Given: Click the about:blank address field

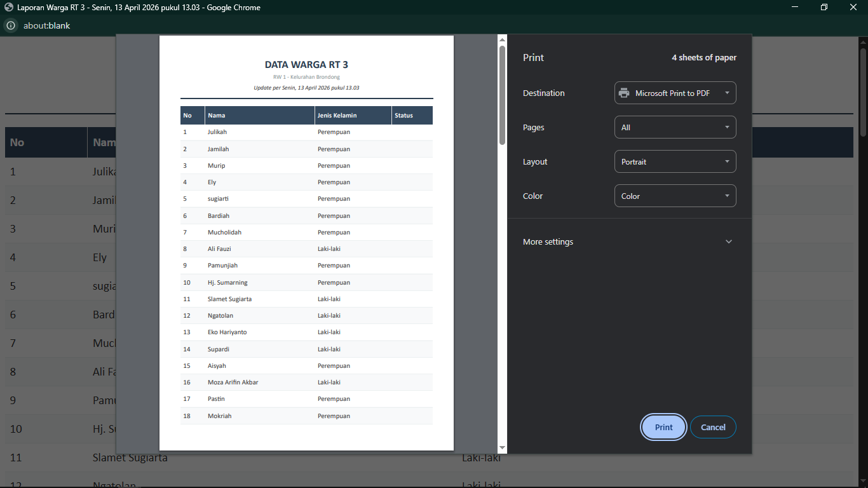Looking at the screenshot, I should pyautogui.click(x=47, y=26).
